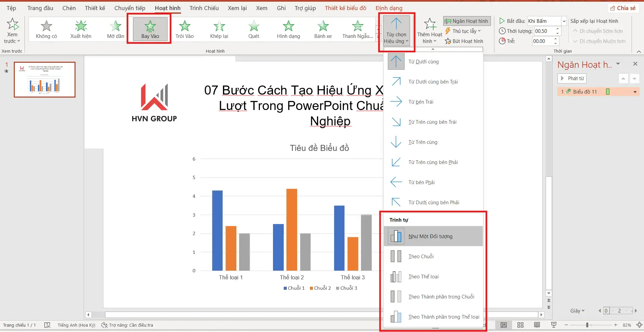The width and height of the screenshot is (644, 332).
Task: Open the Bắt đầu start dropdown
Action: coord(564,21)
